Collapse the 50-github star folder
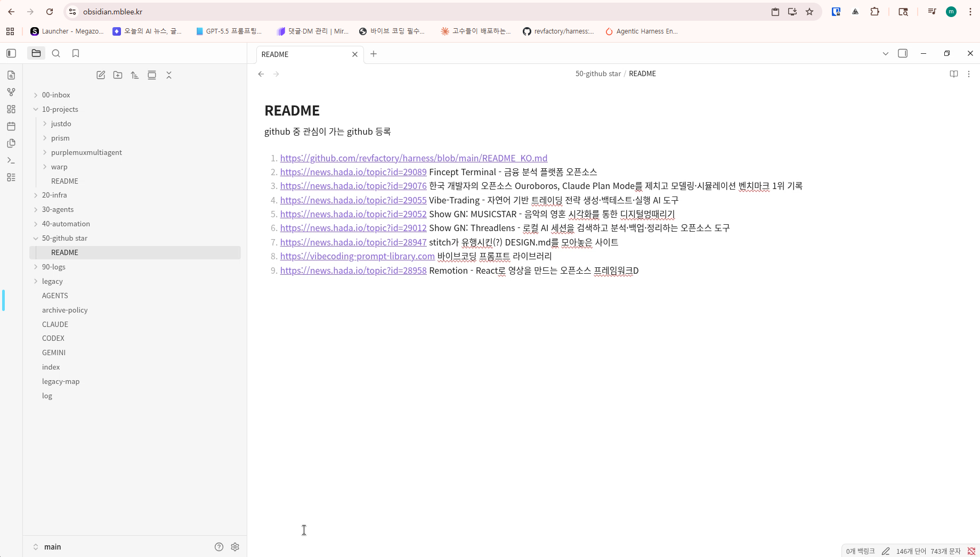980x557 pixels. point(36,238)
